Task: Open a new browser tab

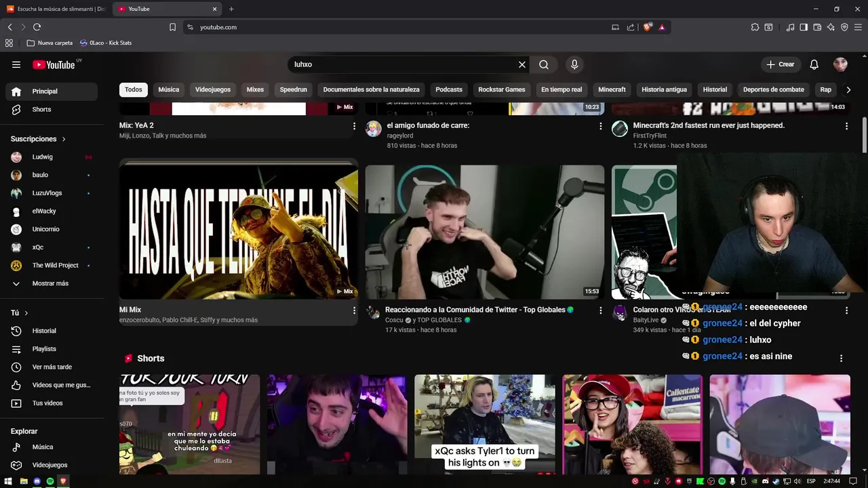Action: coord(231,9)
